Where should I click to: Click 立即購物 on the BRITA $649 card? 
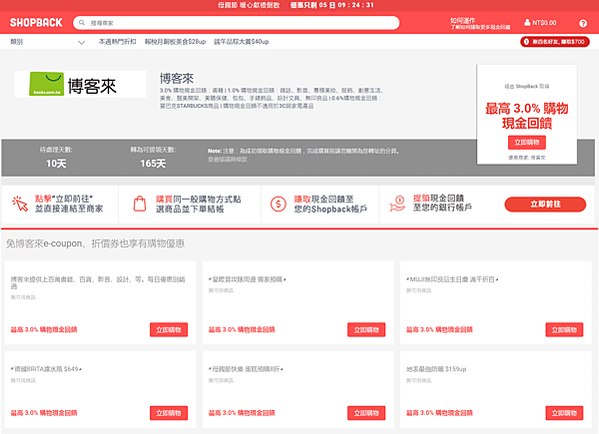click(x=168, y=413)
